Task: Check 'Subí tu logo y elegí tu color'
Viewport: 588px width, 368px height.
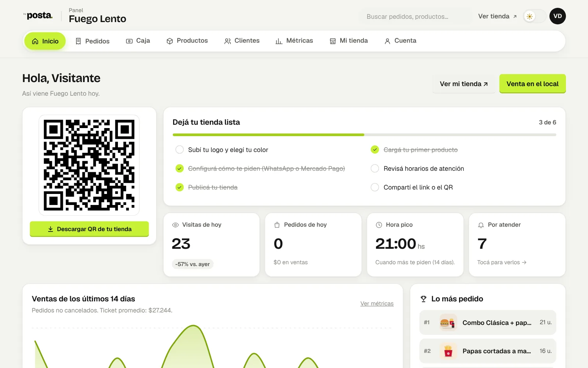Action: [x=179, y=150]
